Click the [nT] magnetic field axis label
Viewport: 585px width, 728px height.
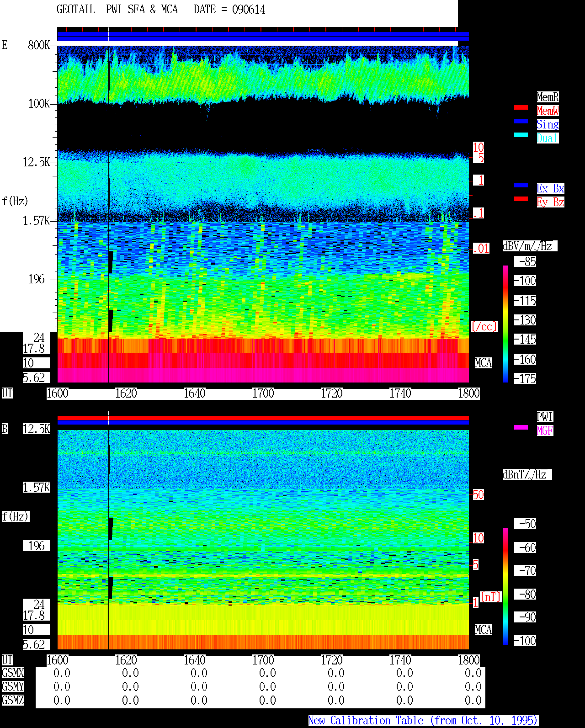491,597
